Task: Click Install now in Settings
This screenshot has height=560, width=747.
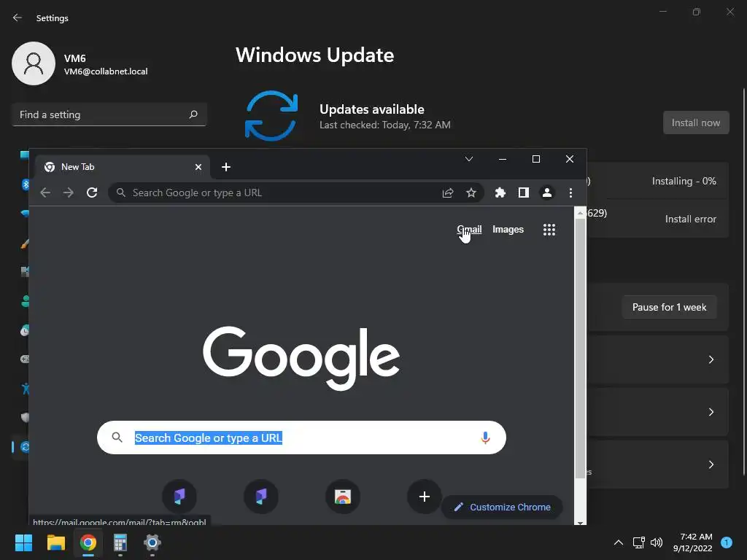Action: 696,122
